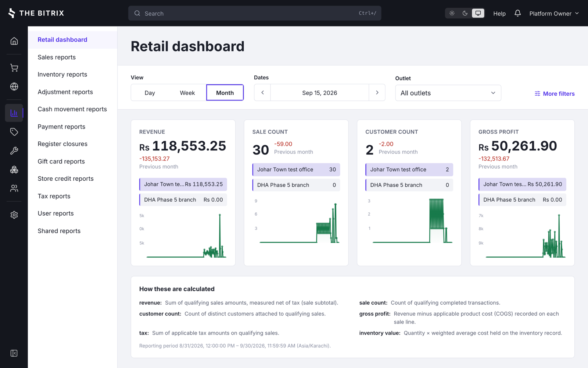This screenshot has width=588, height=368.
Task: Open Sales reports
Action: coord(73,57)
